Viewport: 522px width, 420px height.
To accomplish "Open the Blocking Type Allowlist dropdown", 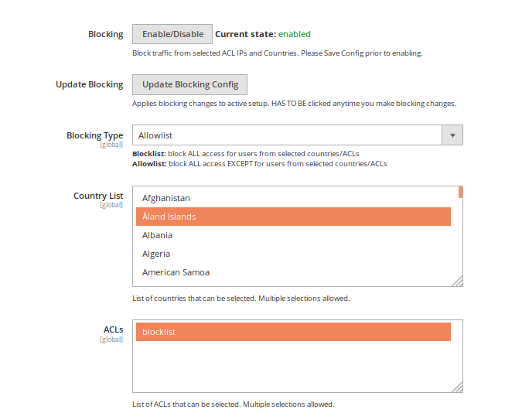I will coord(287,135).
